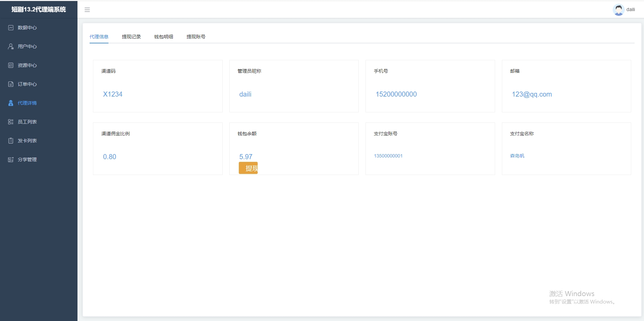Click the 数据中心 chart icon in sidebar
The height and width of the screenshot is (321, 644).
[11, 28]
